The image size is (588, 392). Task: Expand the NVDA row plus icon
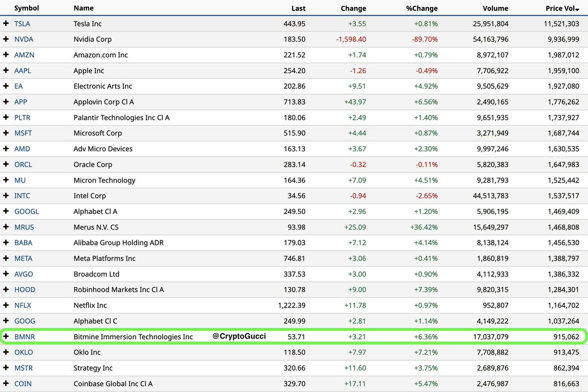(x=6, y=39)
